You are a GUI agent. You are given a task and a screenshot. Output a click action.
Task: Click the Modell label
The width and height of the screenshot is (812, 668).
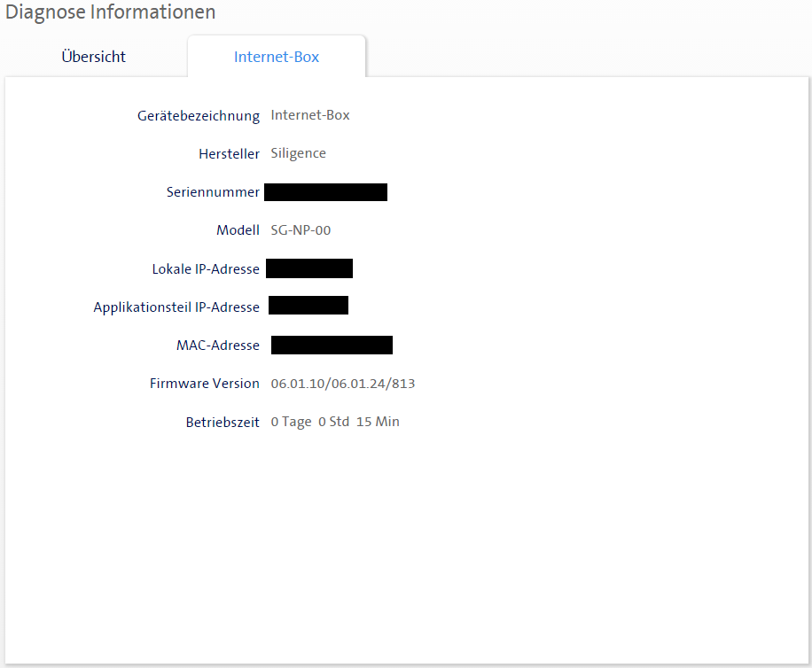click(238, 230)
